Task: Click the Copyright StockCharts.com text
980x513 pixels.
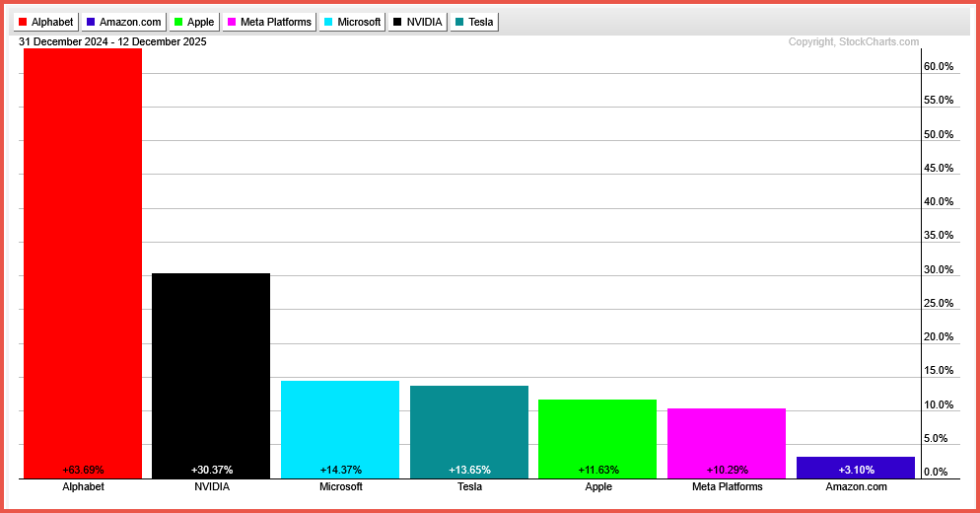Action: click(853, 41)
